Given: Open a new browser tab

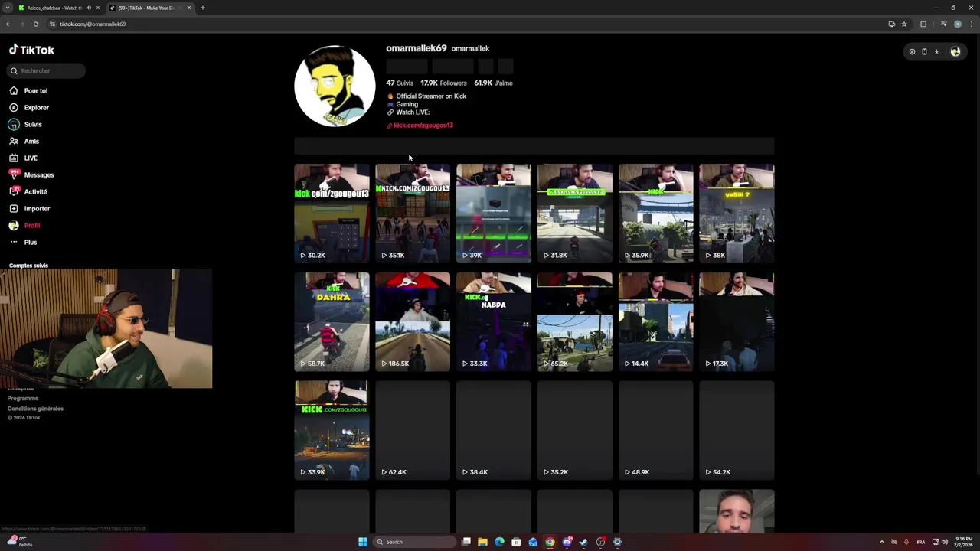Looking at the screenshot, I should tap(203, 8).
